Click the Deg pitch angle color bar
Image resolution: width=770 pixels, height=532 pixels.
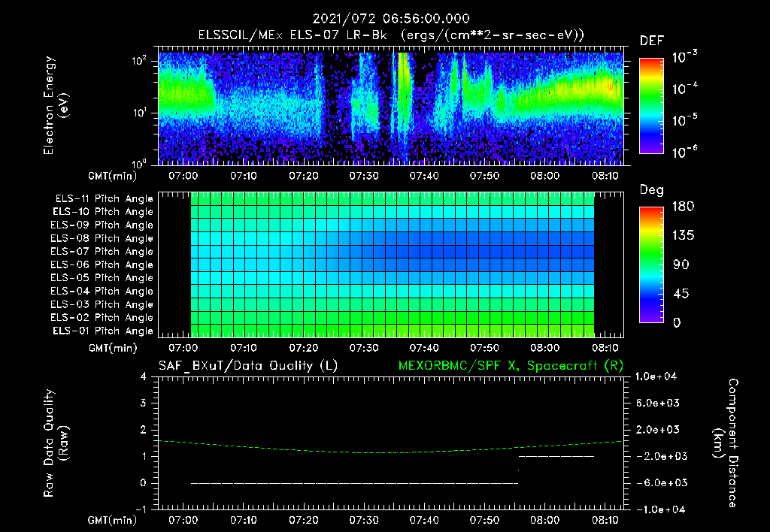tap(651, 264)
